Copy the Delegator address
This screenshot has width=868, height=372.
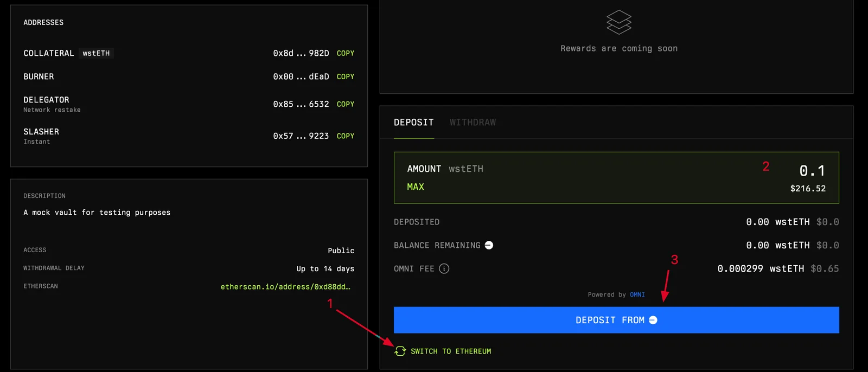click(346, 104)
